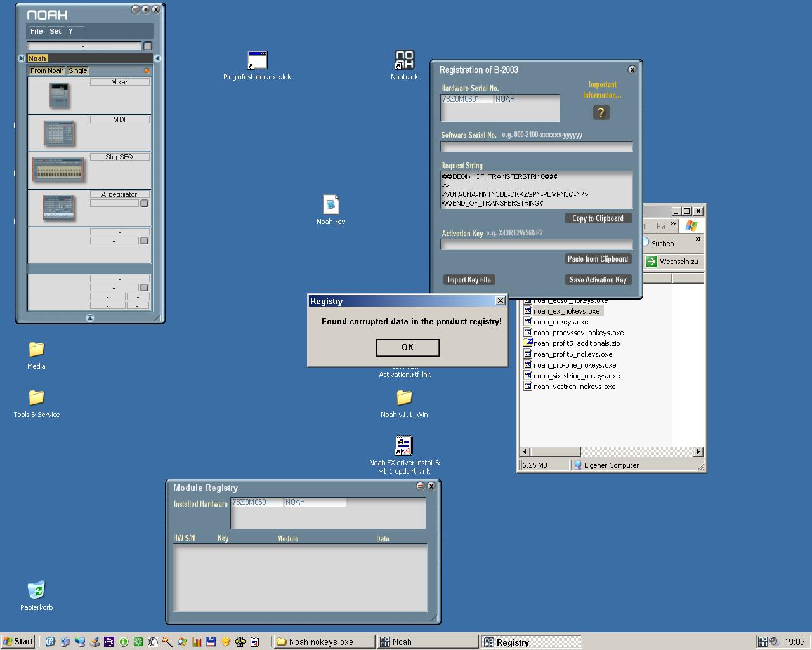The height and width of the screenshot is (650, 812).
Task: Open the Media folder on desktop
Action: point(36,355)
